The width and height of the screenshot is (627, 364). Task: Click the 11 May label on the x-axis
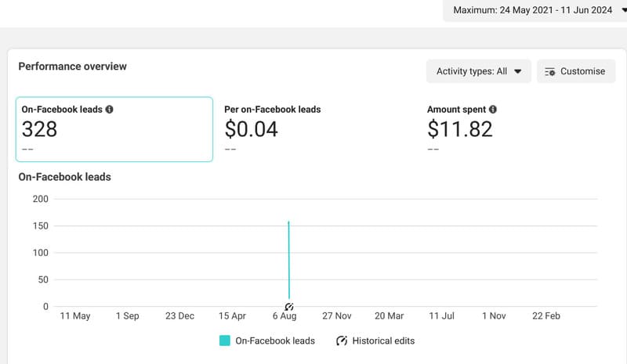(x=75, y=316)
